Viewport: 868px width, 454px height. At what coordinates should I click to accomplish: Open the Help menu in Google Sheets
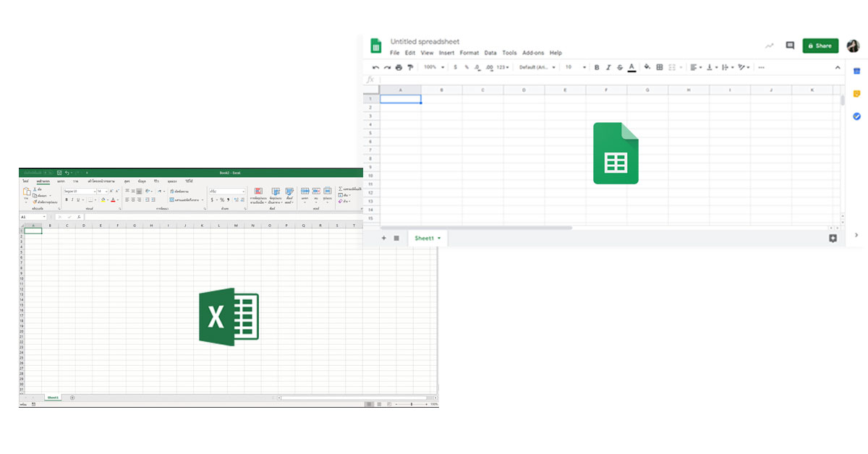point(556,53)
